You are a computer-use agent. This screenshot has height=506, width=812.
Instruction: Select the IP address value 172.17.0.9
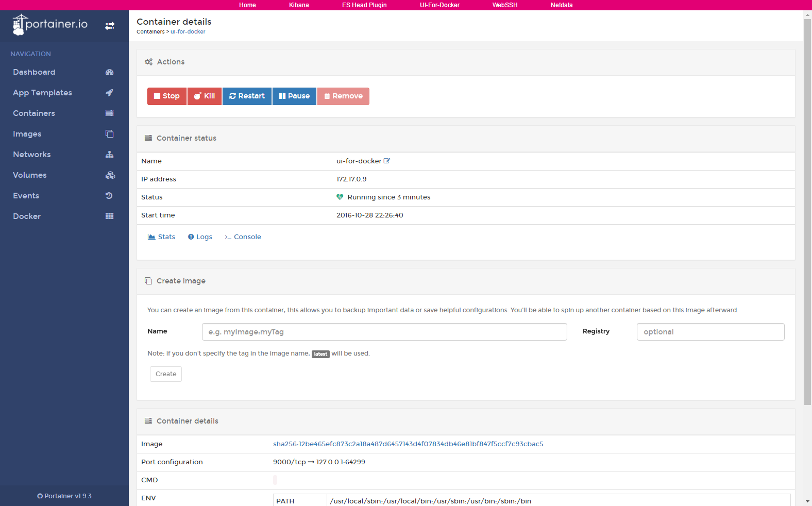[351, 179]
